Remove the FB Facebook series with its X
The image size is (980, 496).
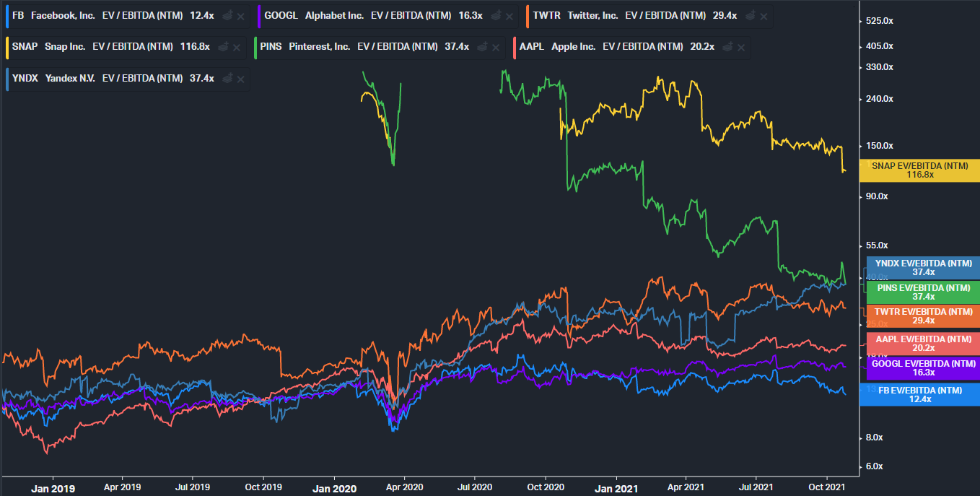tap(240, 15)
